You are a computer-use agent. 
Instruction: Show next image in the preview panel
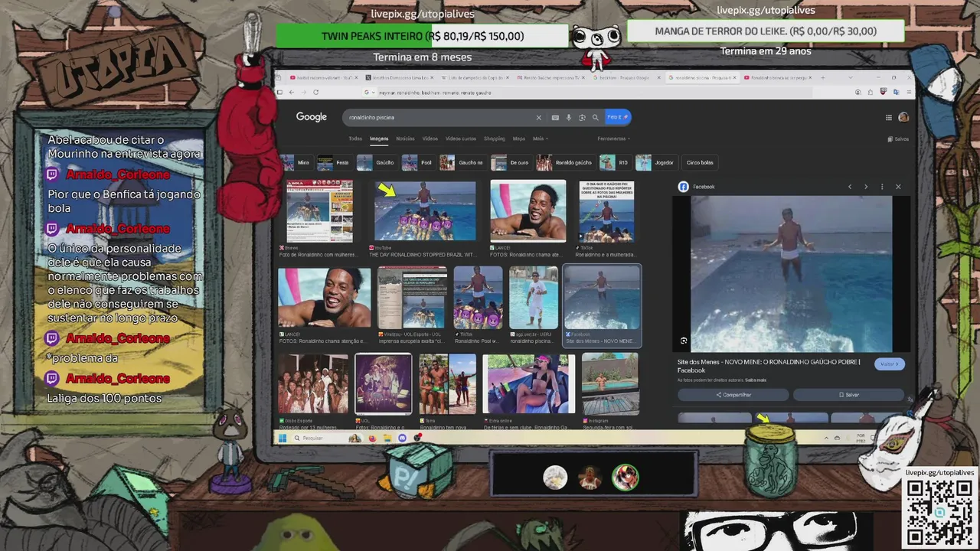point(866,187)
